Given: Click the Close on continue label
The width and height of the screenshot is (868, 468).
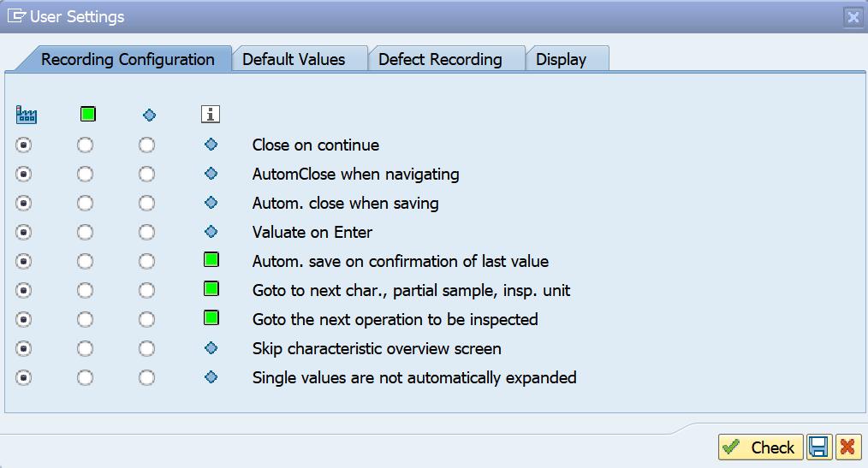Looking at the screenshot, I should 316,145.
